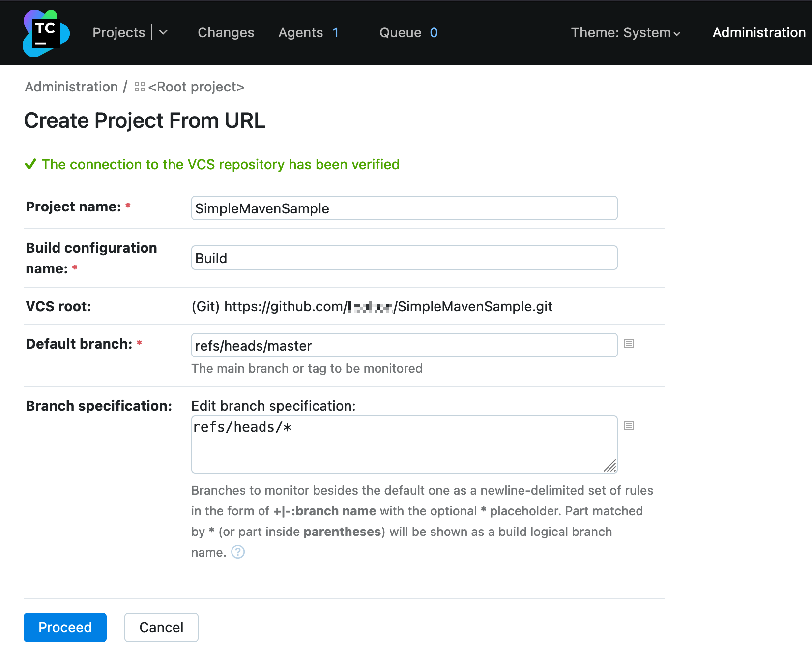
Task: Click the Root project grid icon
Action: coord(140,87)
